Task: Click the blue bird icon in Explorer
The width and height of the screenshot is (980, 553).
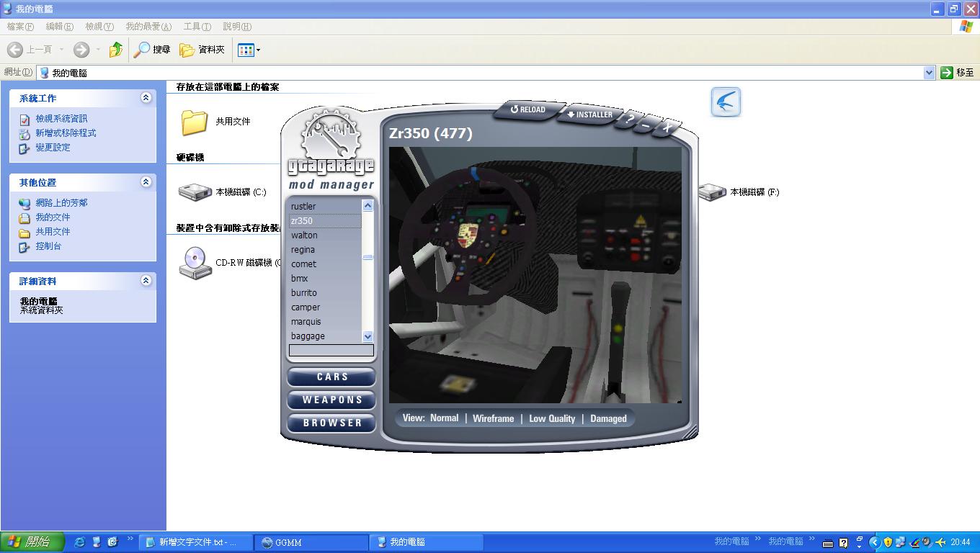Action: coord(726,102)
